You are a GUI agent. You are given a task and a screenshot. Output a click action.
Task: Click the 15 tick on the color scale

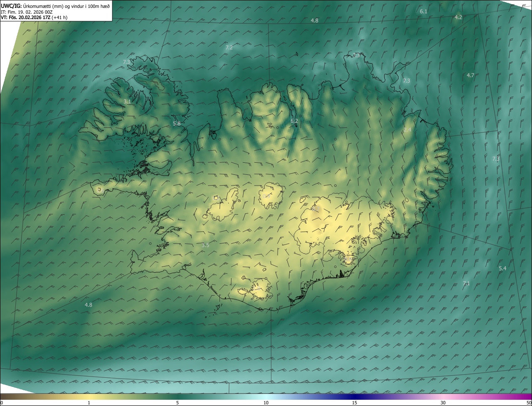pos(355,403)
